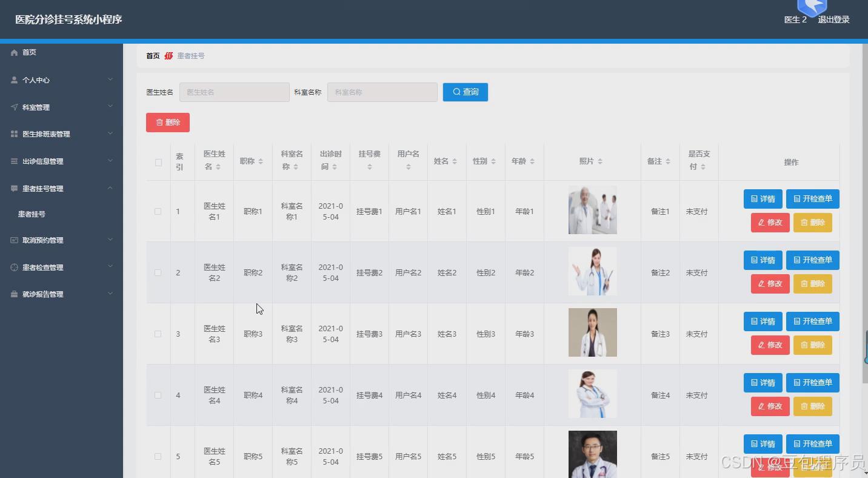The image size is (868, 478).
Task: Click the 医生 2 username at top right
Action: click(795, 19)
